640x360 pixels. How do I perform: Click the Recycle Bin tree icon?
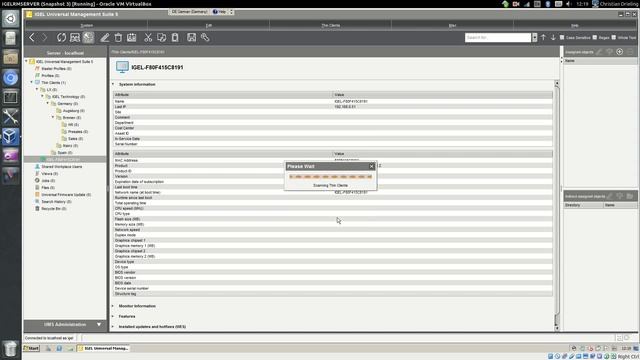coord(37,209)
